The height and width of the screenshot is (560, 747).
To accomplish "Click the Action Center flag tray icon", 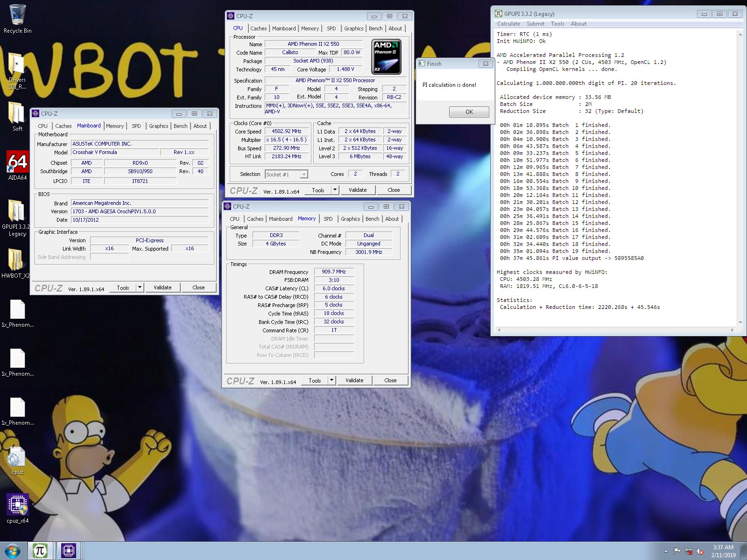I will click(677, 551).
